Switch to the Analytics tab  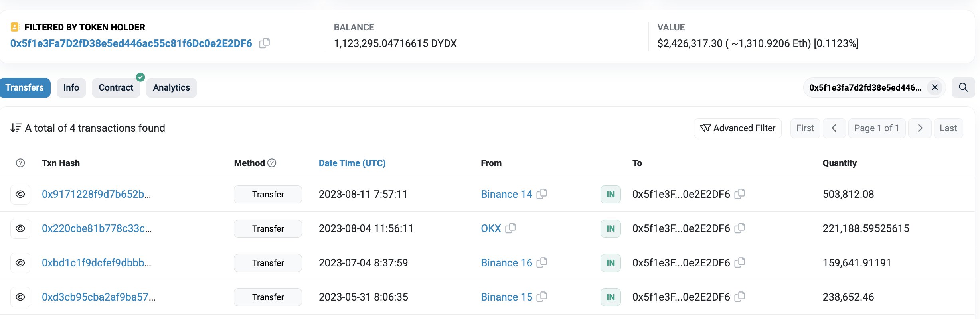point(171,88)
